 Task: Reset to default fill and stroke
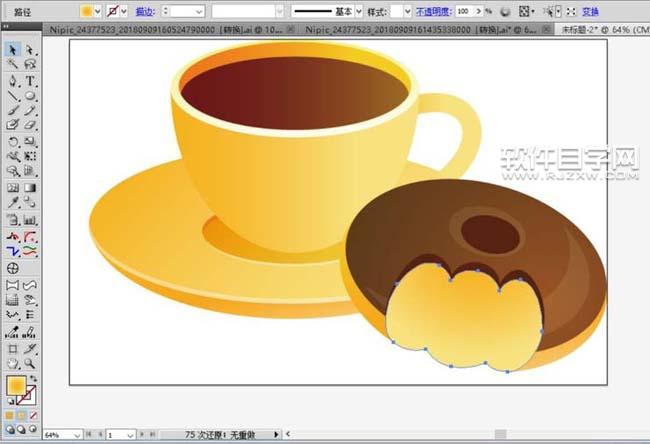coord(10,401)
